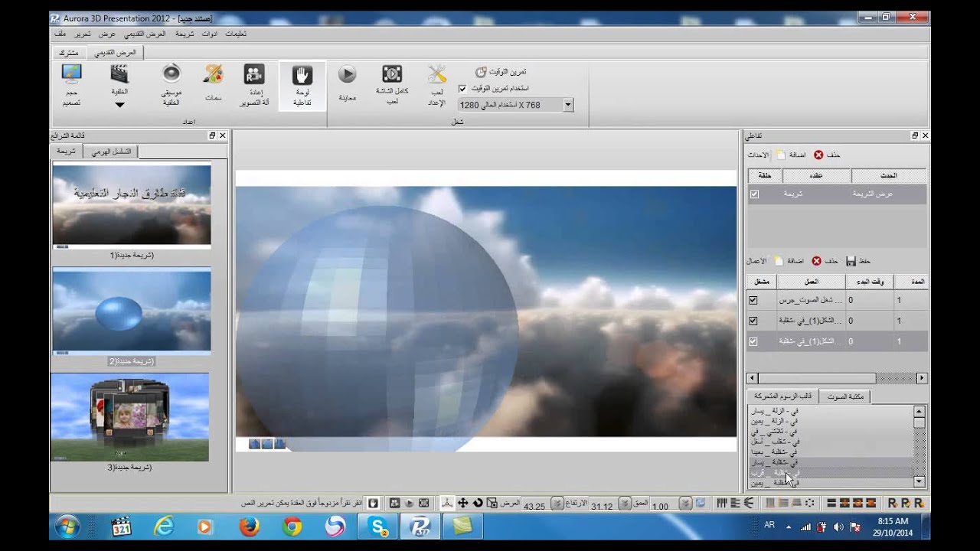This screenshot has height=551, width=980.
Task: Add a new action (اضافة) in actions row
Action: point(789,261)
